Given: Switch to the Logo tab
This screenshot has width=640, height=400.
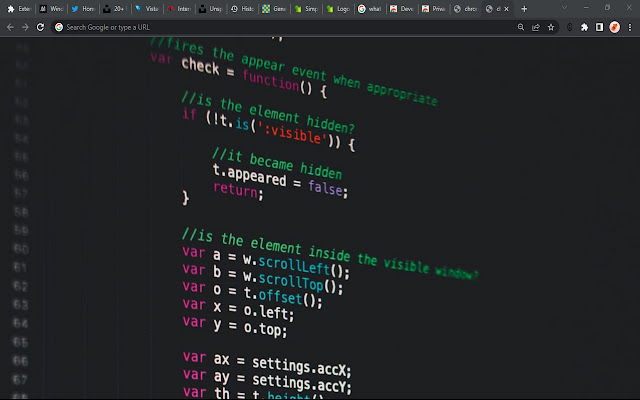Looking at the screenshot, I should tap(338, 9).
